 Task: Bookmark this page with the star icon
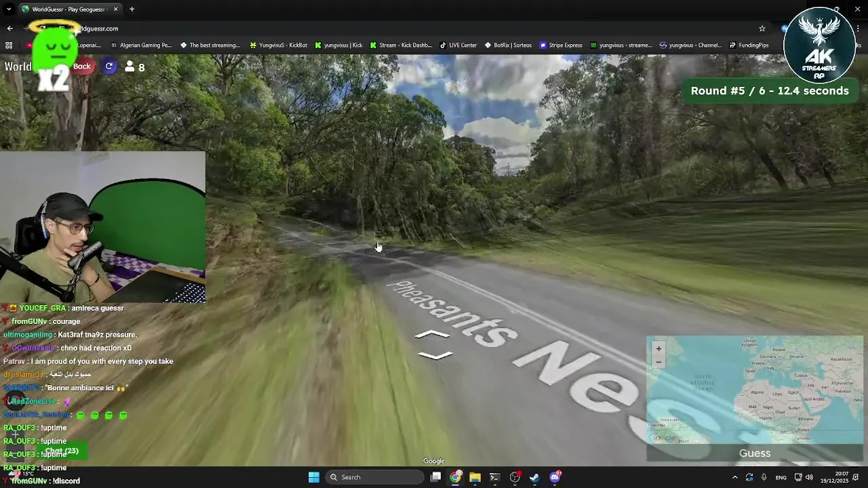762,28
